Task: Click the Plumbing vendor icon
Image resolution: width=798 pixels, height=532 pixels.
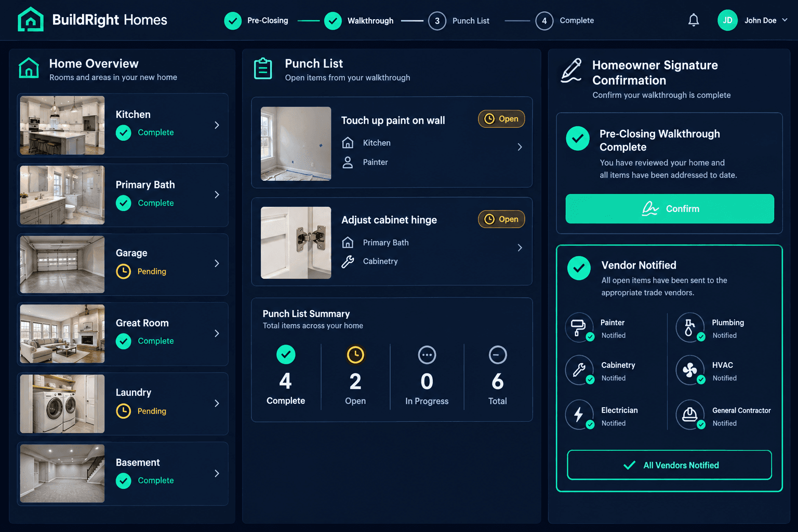Action: coord(690,327)
